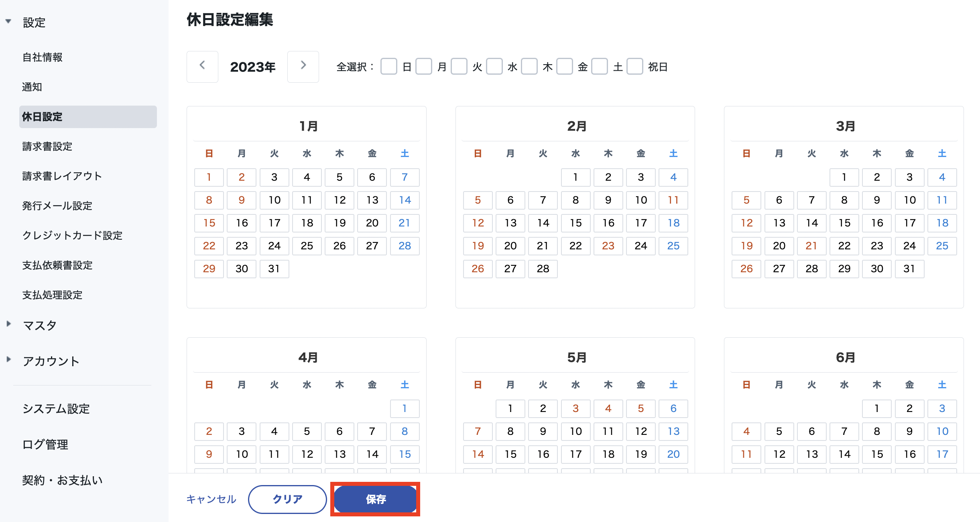Go to next year with right chevron
The image size is (980, 522).
click(303, 67)
